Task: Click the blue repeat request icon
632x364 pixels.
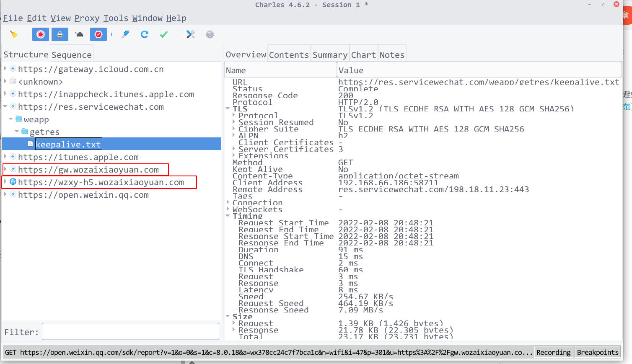Action: click(145, 34)
